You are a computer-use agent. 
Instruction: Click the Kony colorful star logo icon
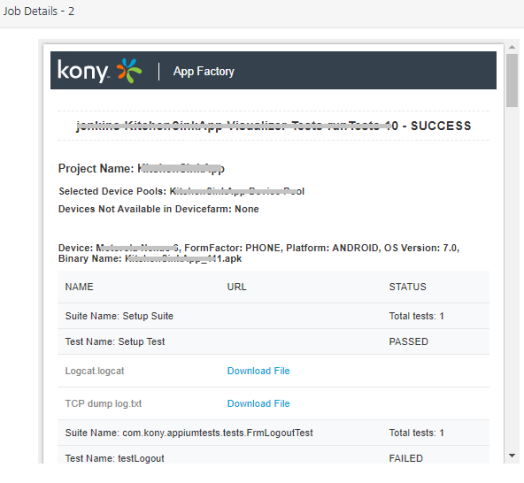pos(129,70)
